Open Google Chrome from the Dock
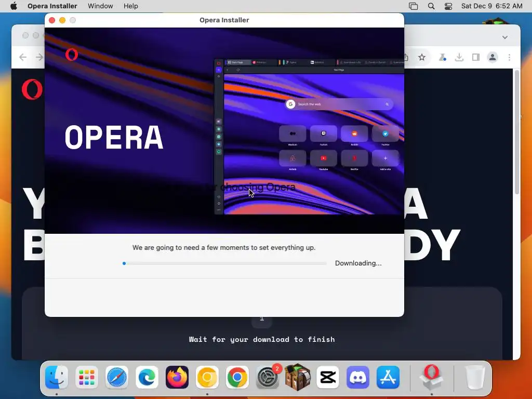Image resolution: width=532 pixels, height=399 pixels. 237,377
